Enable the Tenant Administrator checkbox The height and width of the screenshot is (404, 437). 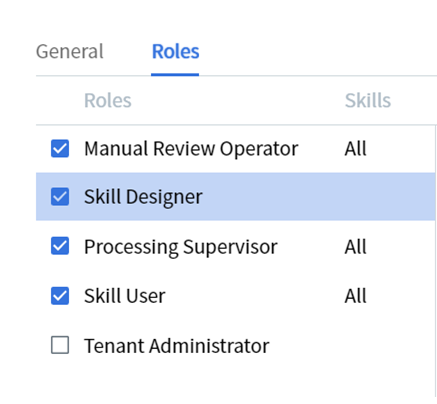point(60,345)
